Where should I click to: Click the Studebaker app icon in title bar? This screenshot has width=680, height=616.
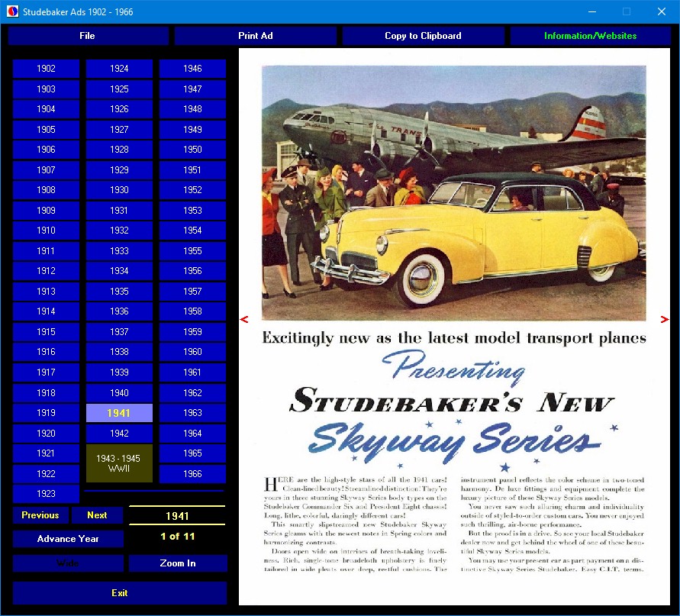pyautogui.click(x=12, y=11)
